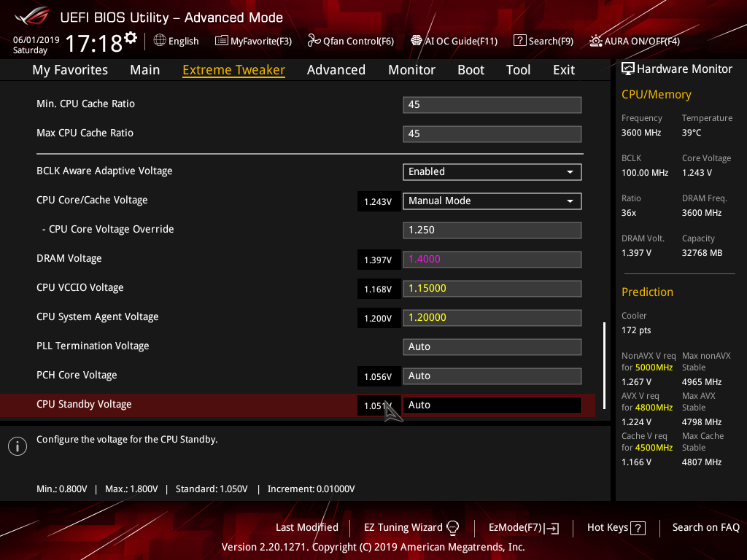Open the Boot tab
The width and height of the screenshot is (747, 560).
point(471,70)
